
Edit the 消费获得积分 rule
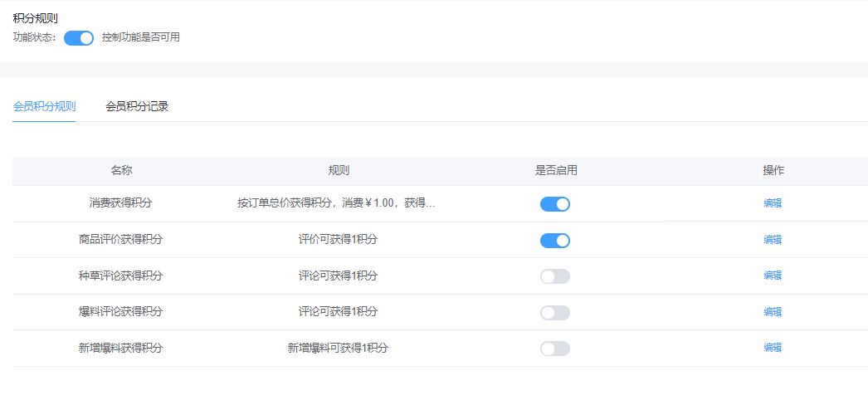773,203
